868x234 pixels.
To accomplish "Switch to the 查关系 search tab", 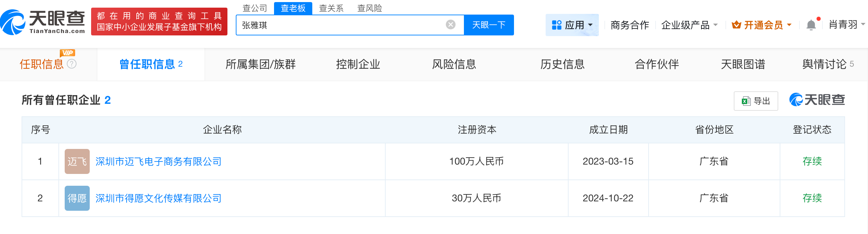I will point(331,8).
